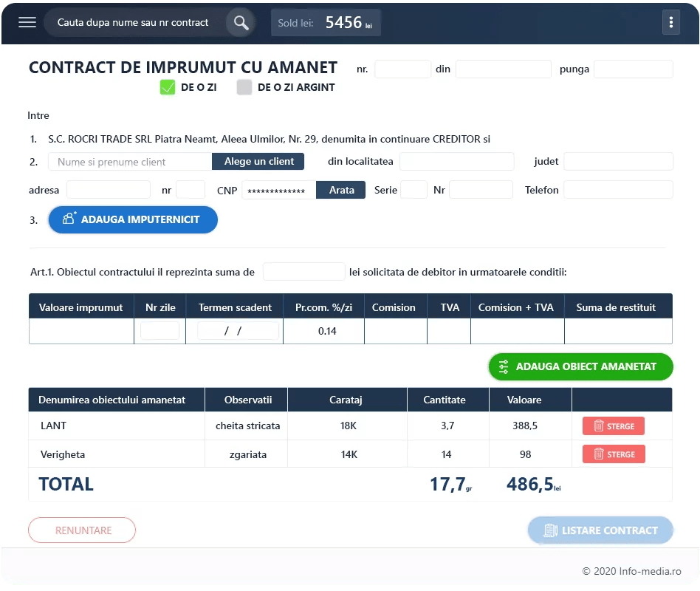Open the hamburger menu
The width and height of the screenshot is (700, 591).
[x=27, y=22]
